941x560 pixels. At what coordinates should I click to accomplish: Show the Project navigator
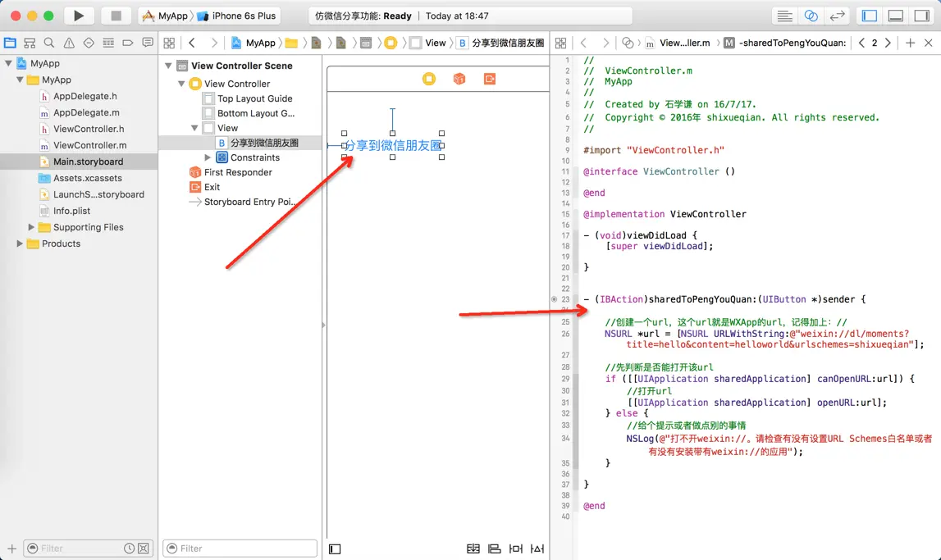[x=10, y=43]
